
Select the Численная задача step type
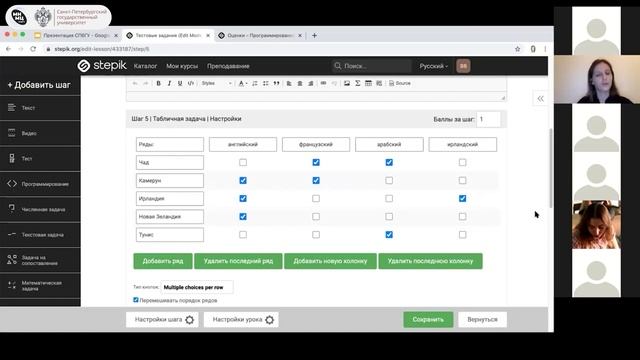coord(40,209)
